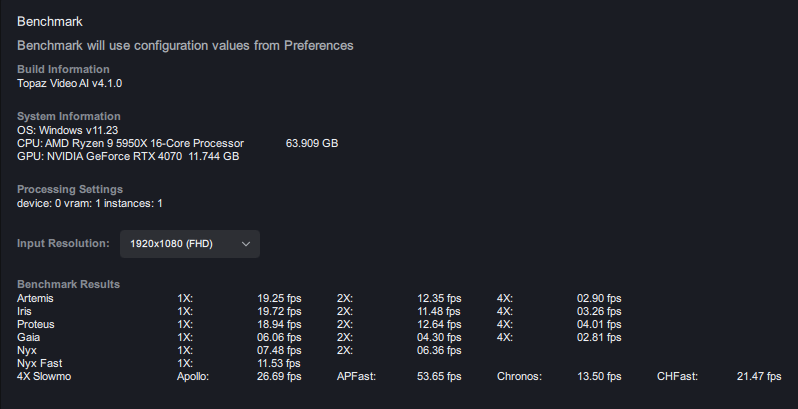Click the Nyx Fast row label

(40, 363)
